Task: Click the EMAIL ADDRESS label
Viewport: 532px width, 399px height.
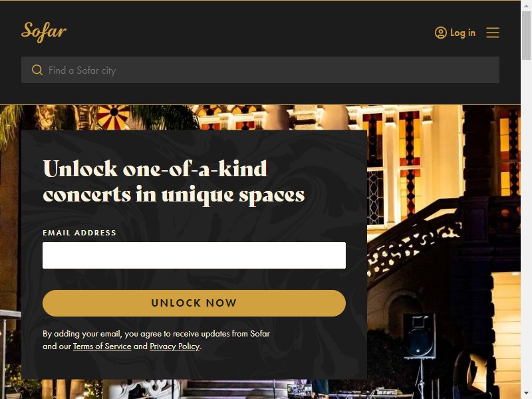Action: tap(79, 233)
